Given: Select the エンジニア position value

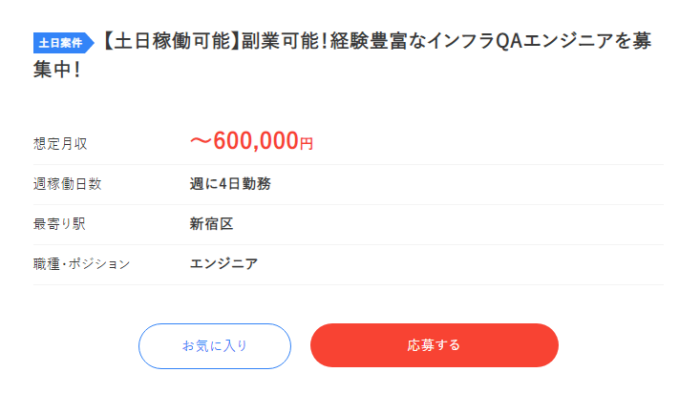Looking at the screenshot, I should [x=224, y=263].
